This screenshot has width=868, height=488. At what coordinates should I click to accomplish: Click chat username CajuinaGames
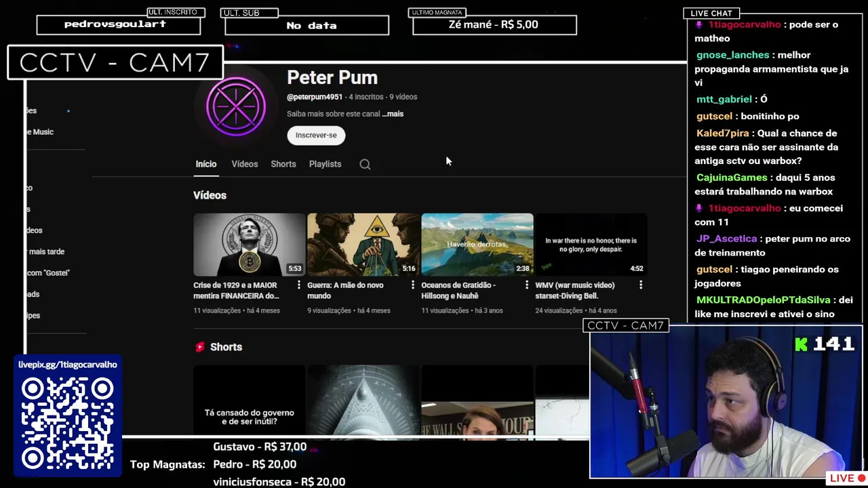(732, 178)
